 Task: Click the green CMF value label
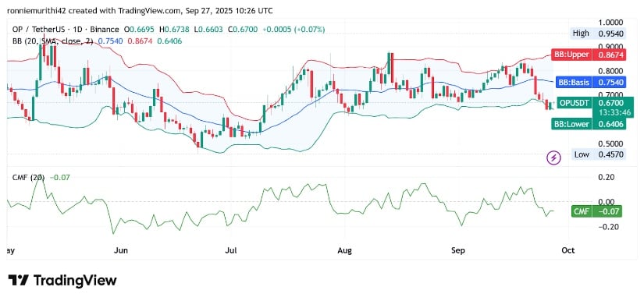tap(596, 211)
